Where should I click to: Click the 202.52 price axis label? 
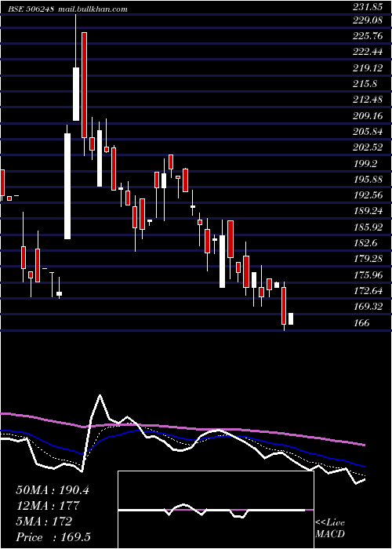click(x=368, y=147)
